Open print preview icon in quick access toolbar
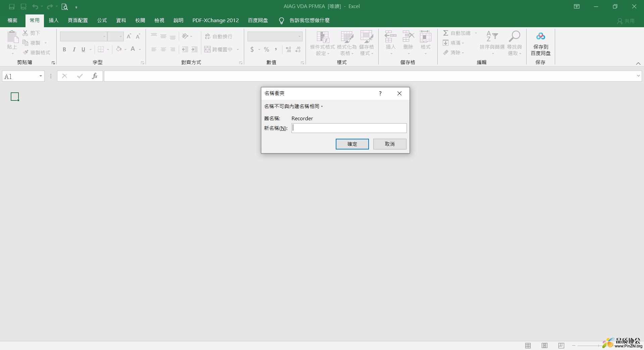The image size is (644, 350). click(65, 7)
